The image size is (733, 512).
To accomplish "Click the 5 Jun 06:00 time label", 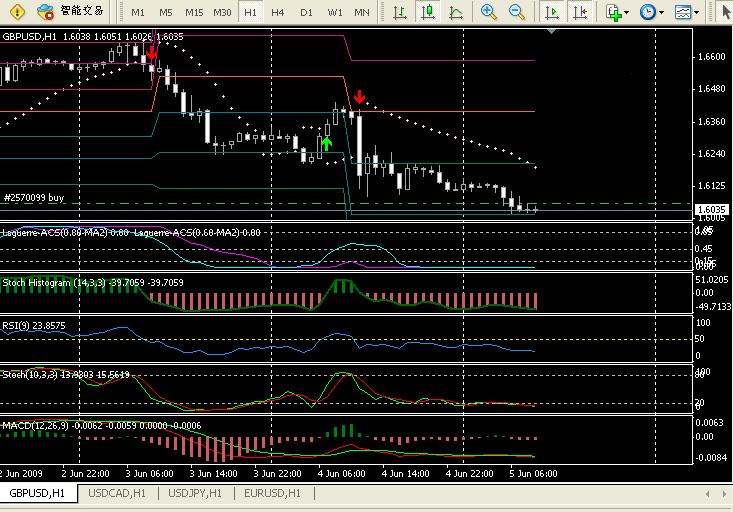I will [533, 474].
